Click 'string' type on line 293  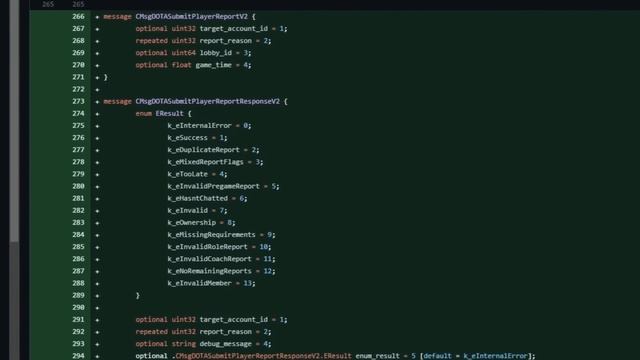(x=183, y=344)
